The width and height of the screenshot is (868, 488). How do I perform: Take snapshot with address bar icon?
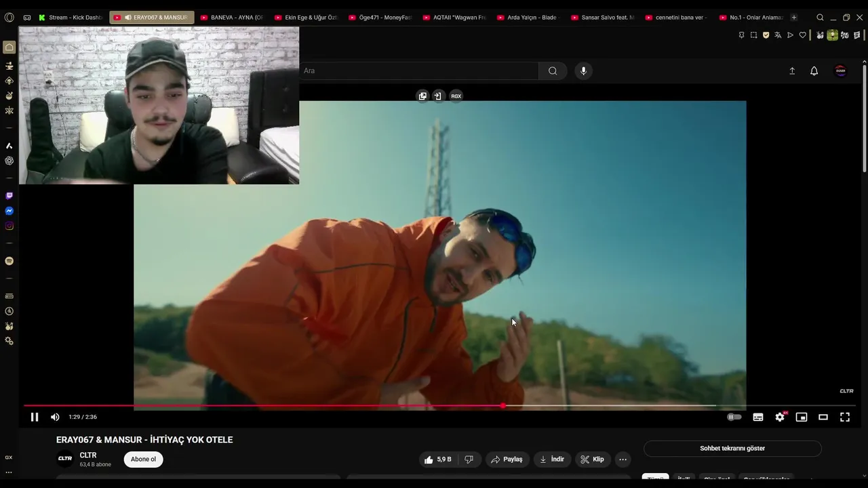click(x=753, y=35)
